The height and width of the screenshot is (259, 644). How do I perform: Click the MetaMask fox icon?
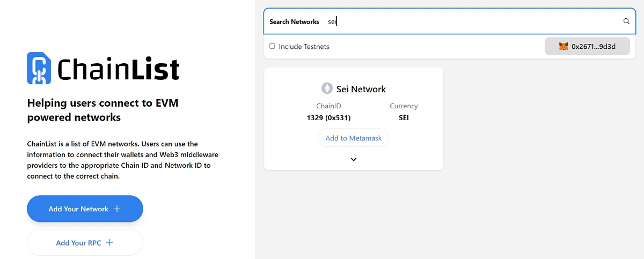click(563, 47)
